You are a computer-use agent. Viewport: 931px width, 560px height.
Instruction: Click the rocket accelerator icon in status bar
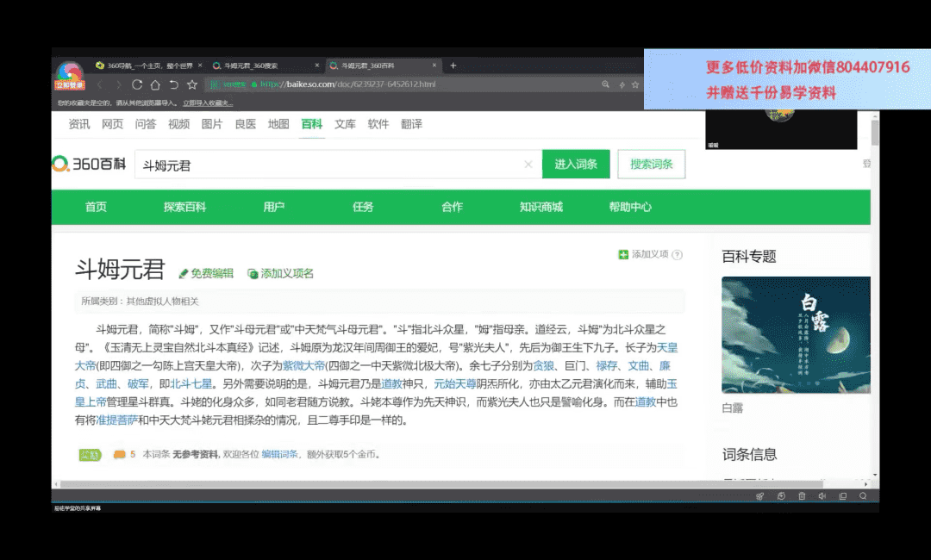coord(759,496)
